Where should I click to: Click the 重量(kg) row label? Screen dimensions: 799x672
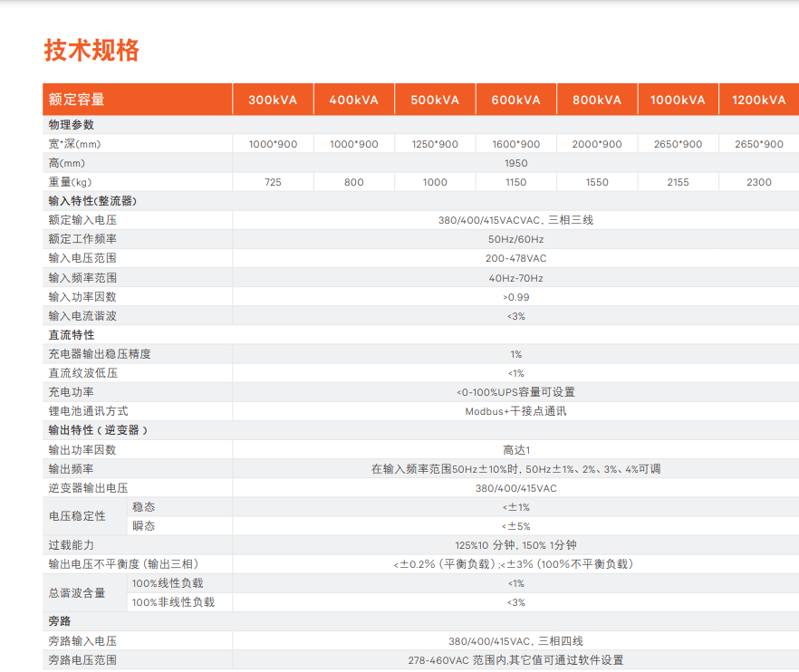coord(70,182)
